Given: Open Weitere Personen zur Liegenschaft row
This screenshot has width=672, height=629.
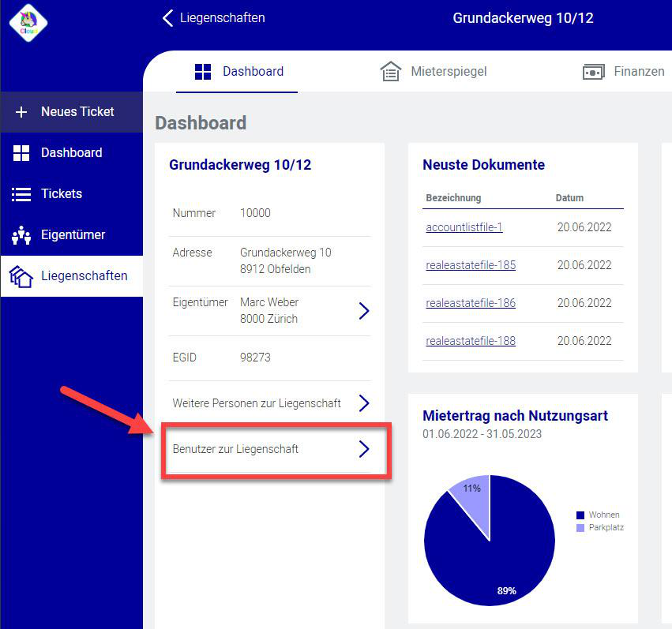Looking at the screenshot, I should pyautogui.click(x=271, y=403).
